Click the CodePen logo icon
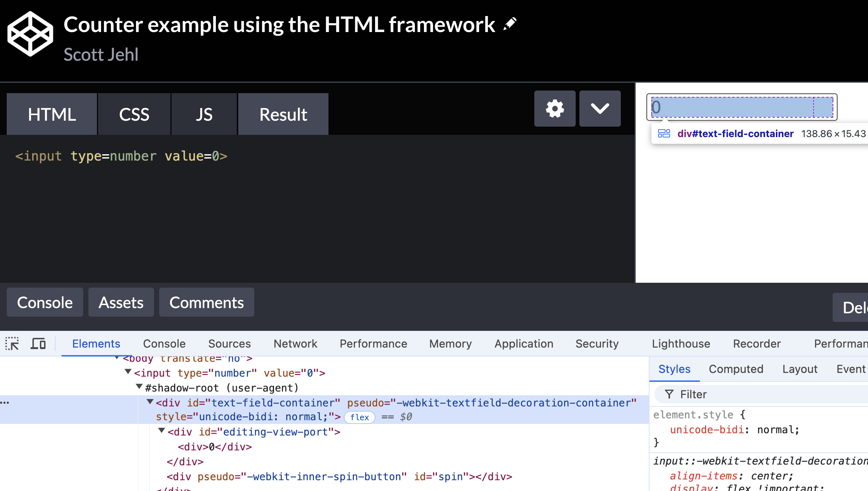Screen dimensions: 868x491 point(30,34)
